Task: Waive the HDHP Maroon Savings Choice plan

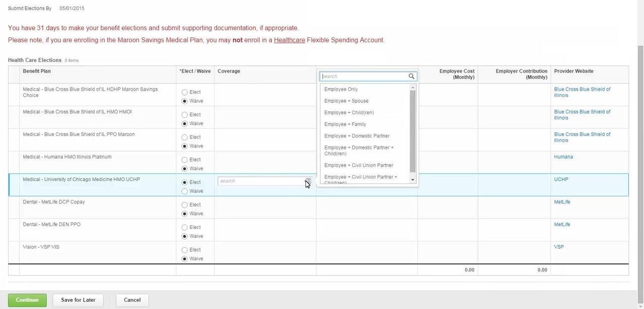Action: [185, 101]
